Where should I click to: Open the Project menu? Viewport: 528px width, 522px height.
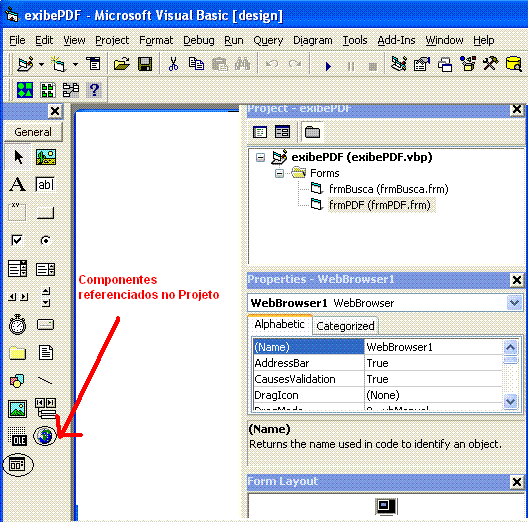pyautogui.click(x=112, y=40)
